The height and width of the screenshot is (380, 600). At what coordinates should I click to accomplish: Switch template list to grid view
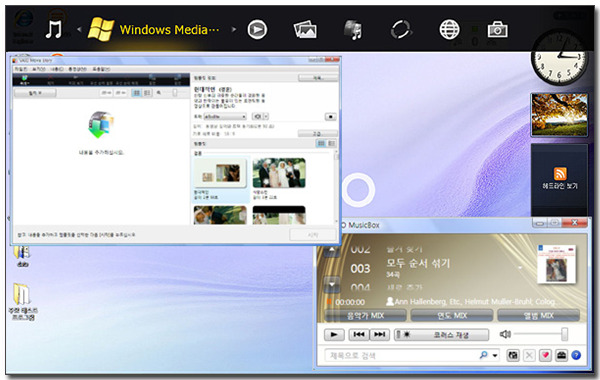(x=321, y=144)
